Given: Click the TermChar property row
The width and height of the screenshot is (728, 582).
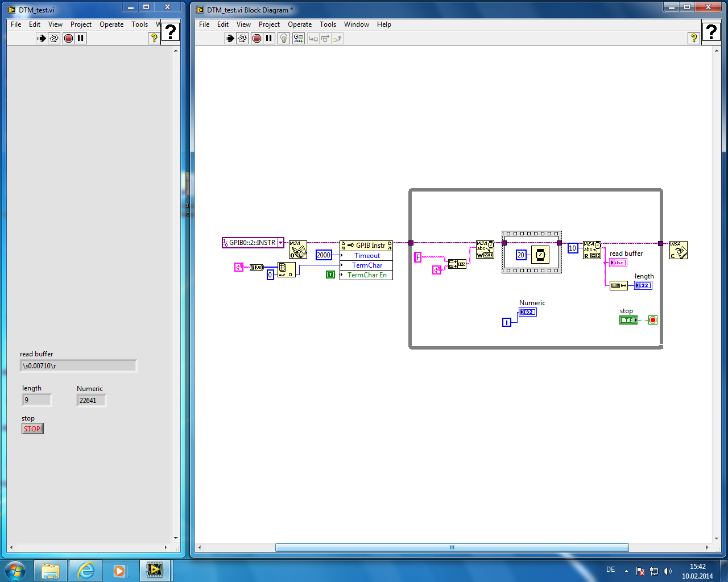Looking at the screenshot, I should tap(366, 265).
